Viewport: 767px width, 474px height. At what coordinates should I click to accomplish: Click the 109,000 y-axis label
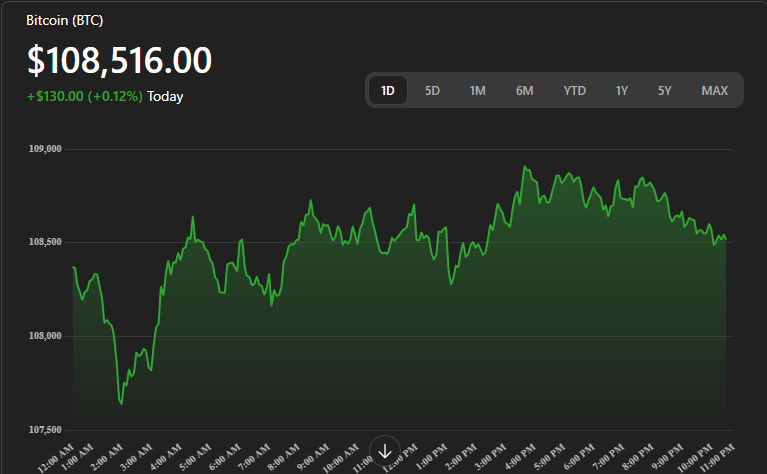tap(45, 149)
